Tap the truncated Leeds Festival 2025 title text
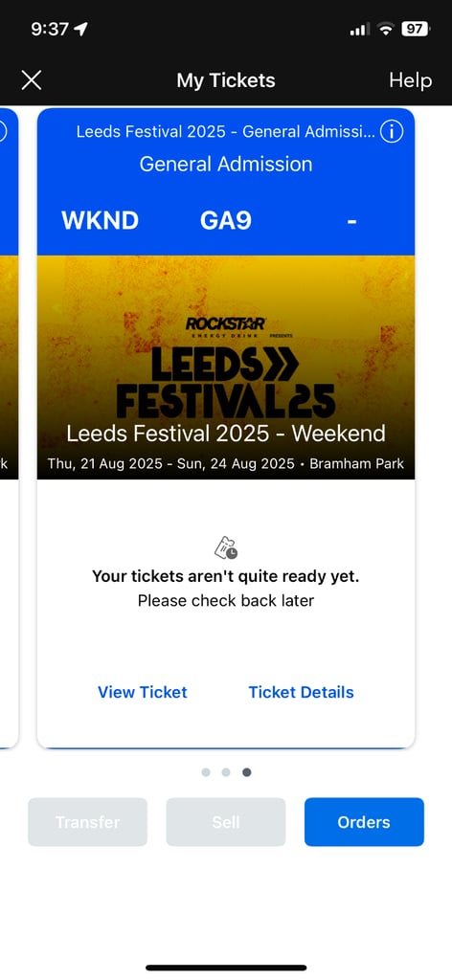The width and height of the screenshot is (452, 980). click(x=226, y=132)
